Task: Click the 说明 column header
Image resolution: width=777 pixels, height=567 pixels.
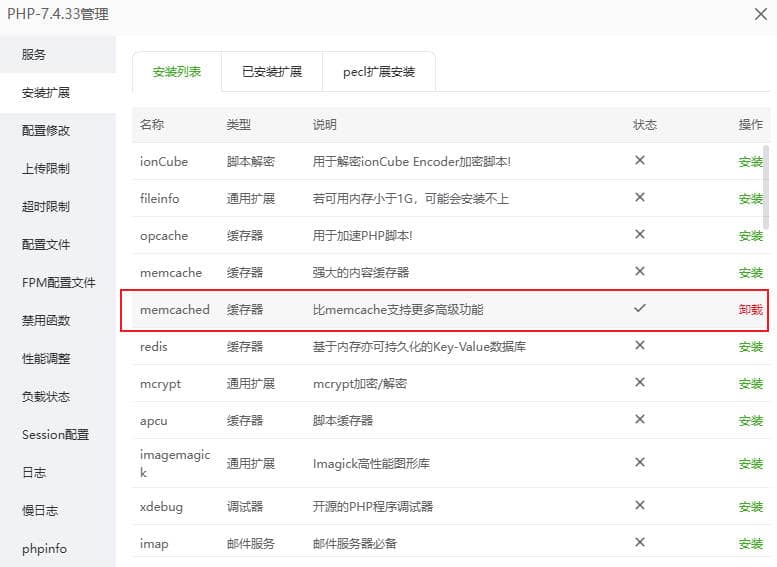Action: [325, 124]
